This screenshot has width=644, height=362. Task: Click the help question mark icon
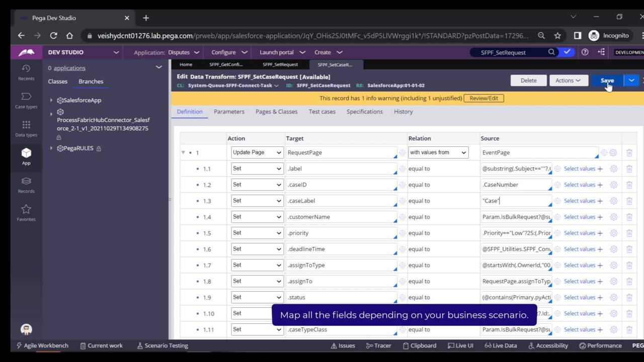pyautogui.click(x=585, y=52)
